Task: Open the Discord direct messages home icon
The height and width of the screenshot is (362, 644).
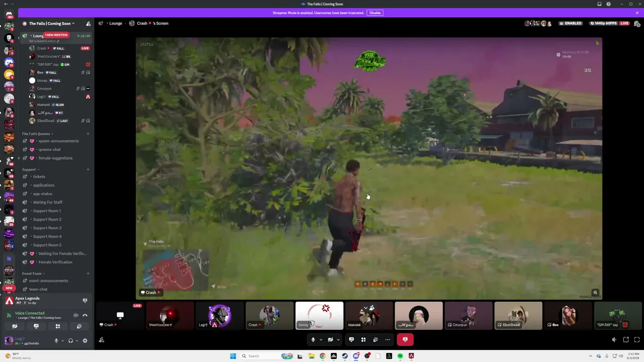Action: (9, 14)
